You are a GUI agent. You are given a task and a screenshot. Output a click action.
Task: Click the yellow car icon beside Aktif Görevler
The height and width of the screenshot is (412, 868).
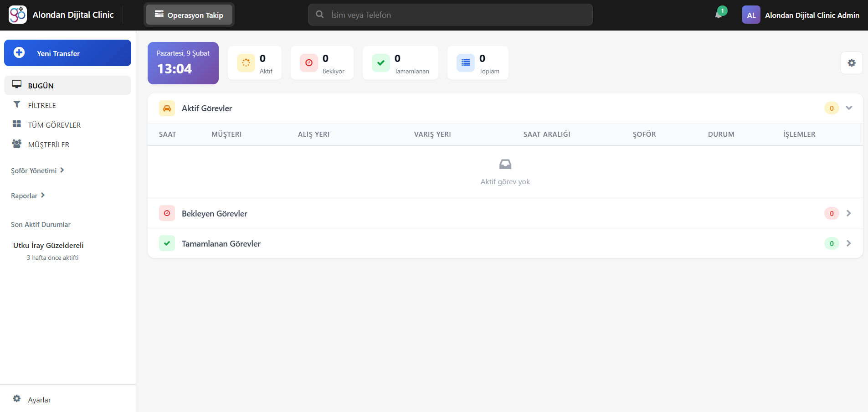click(x=167, y=108)
